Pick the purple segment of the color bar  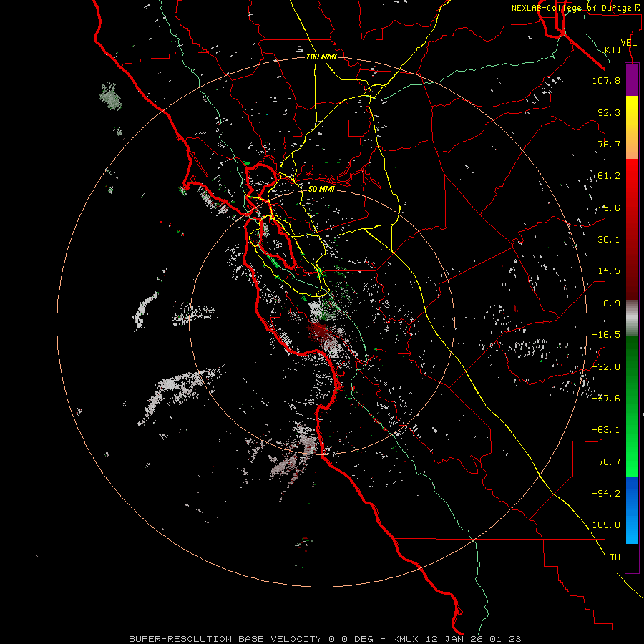[632, 79]
